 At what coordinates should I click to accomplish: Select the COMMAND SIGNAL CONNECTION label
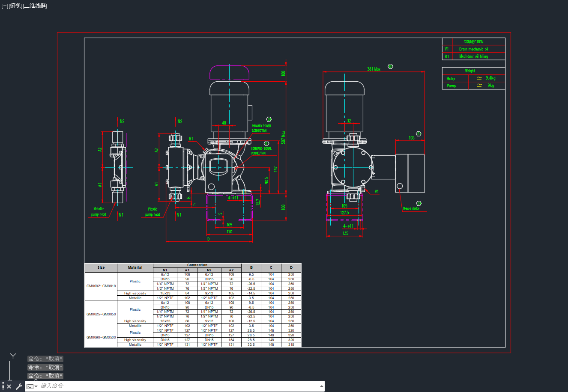pos(261,151)
